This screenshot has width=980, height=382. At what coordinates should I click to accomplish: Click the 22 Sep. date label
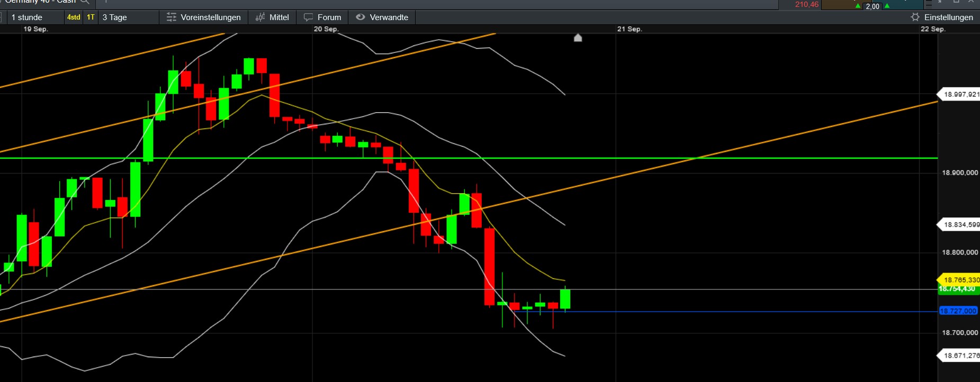click(x=933, y=29)
